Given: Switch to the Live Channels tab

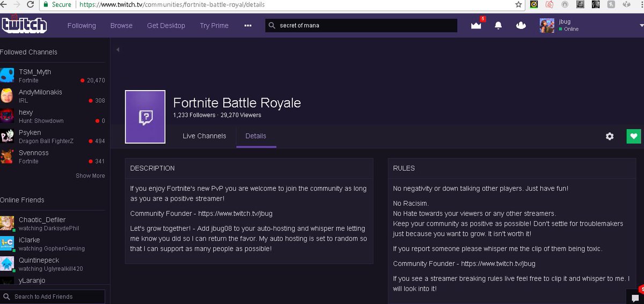Looking at the screenshot, I should [204, 136].
